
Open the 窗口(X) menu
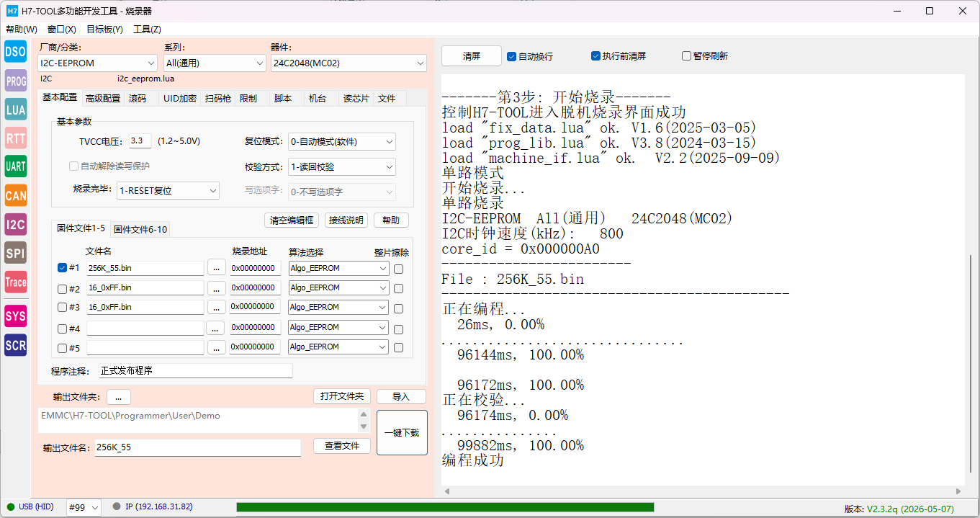[x=62, y=30]
